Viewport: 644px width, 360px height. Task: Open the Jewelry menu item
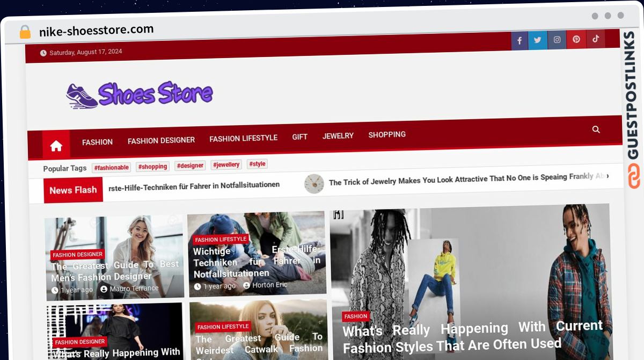[338, 136]
